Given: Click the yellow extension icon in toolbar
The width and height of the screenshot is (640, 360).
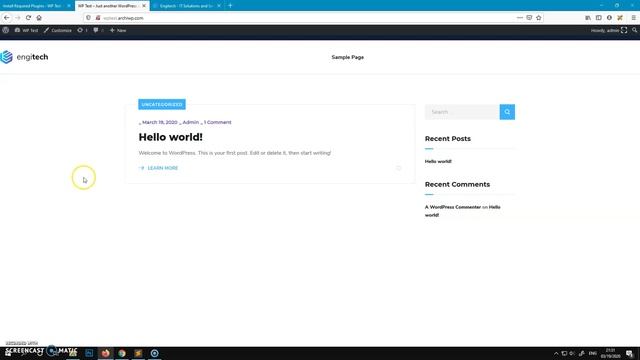Looking at the screenshot, I should [620, 18].
